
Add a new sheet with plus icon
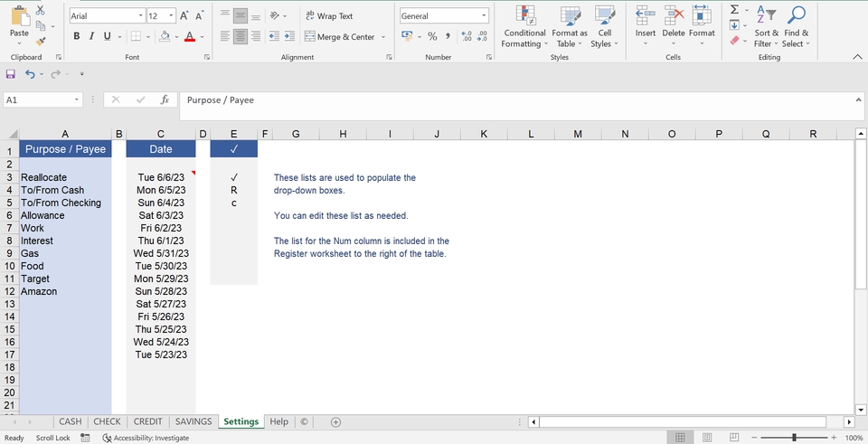pyautogui.click(x=335, y=422)
